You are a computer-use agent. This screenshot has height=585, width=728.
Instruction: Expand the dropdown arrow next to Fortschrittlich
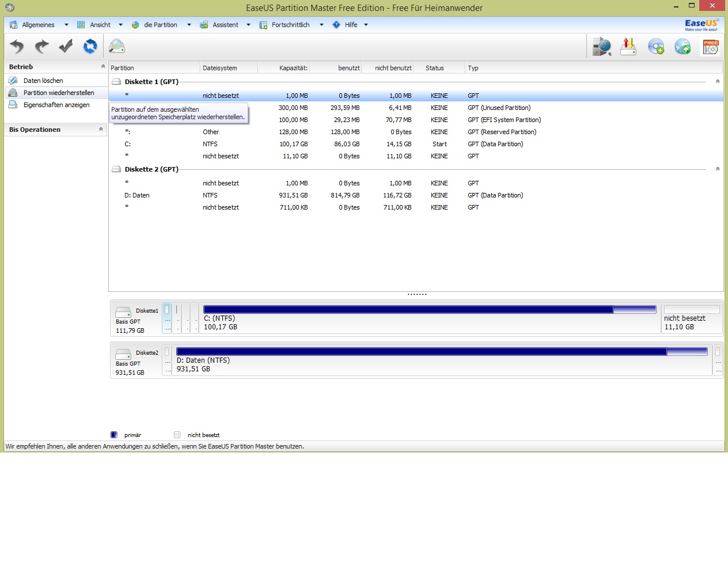(321, 25)
